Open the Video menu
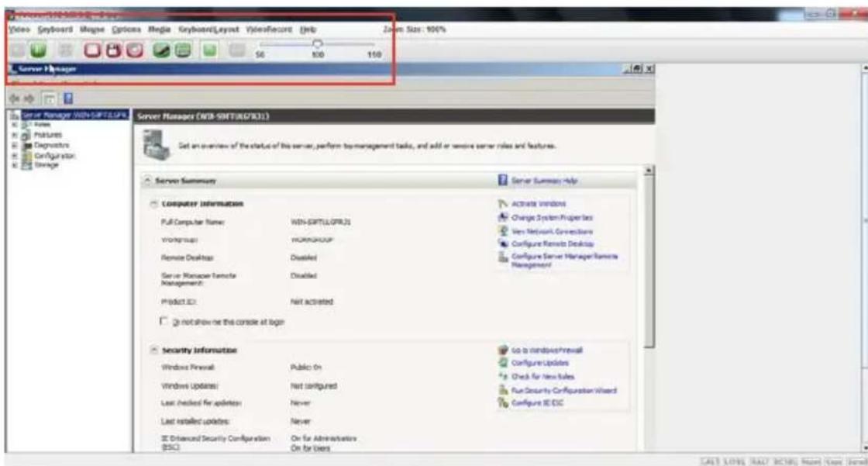Screen dimensions: 868x466 19,29
